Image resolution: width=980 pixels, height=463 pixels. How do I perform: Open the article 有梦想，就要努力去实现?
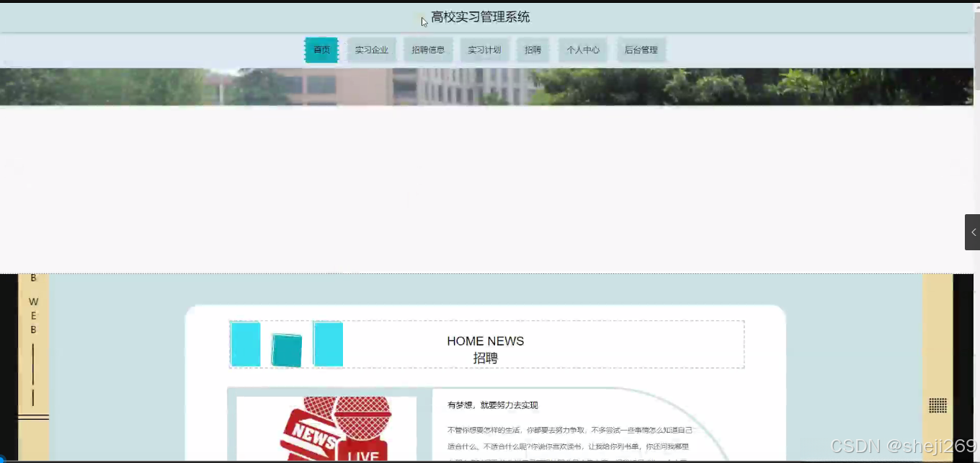tap(493, 405)
